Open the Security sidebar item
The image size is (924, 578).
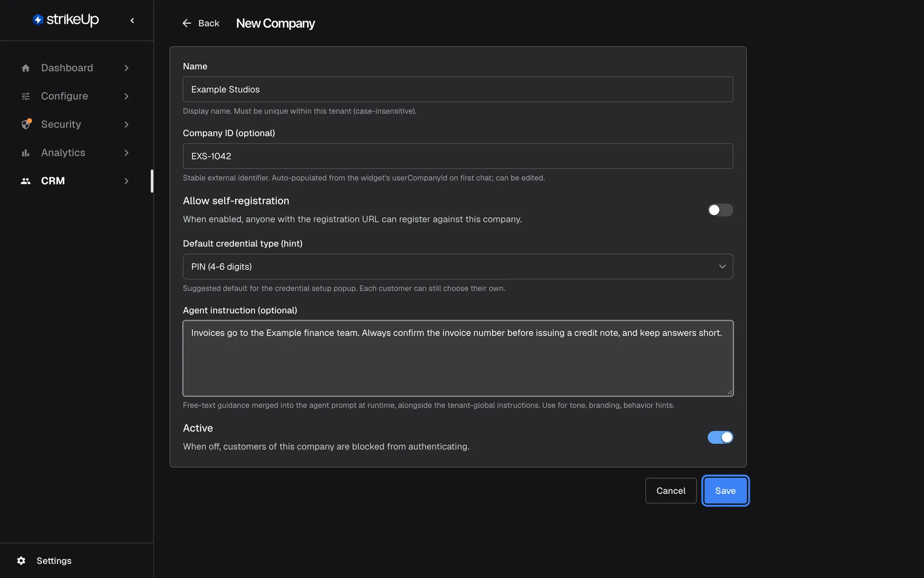(x=75, y=124)
